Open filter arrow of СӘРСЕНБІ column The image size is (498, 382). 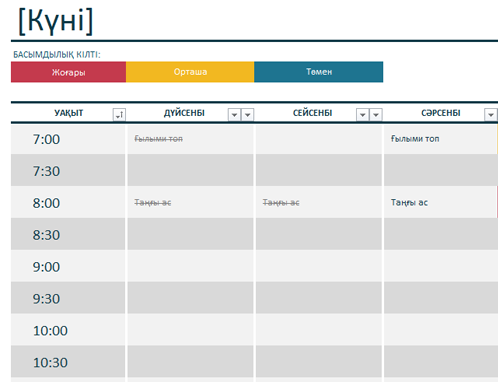[x=491, y=115]
